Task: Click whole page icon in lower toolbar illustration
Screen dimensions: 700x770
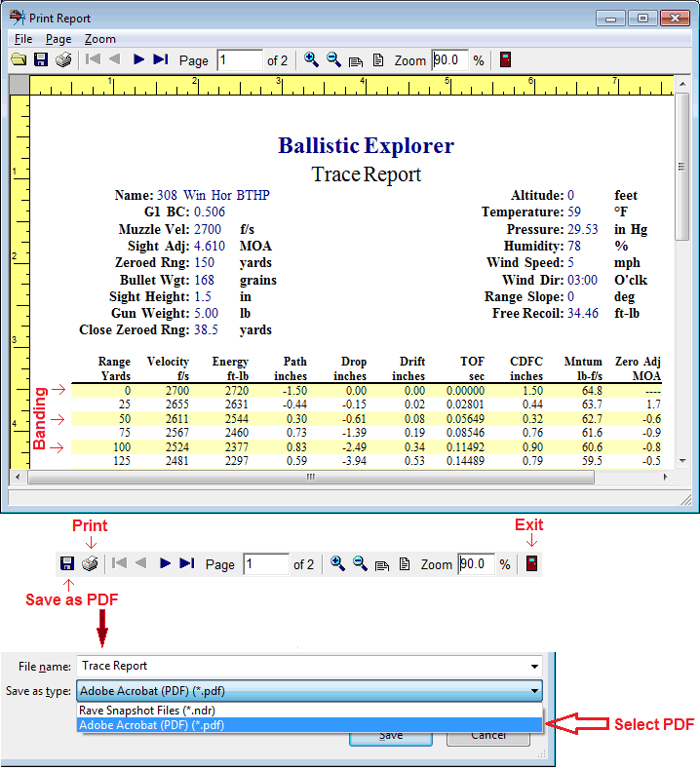Action: tap(405, 563)
